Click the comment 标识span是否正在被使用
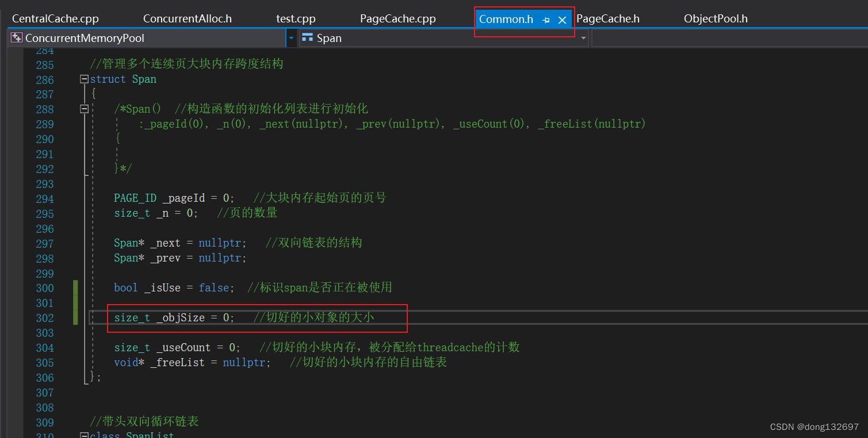 pyautogui.click(x=319, y=287)
